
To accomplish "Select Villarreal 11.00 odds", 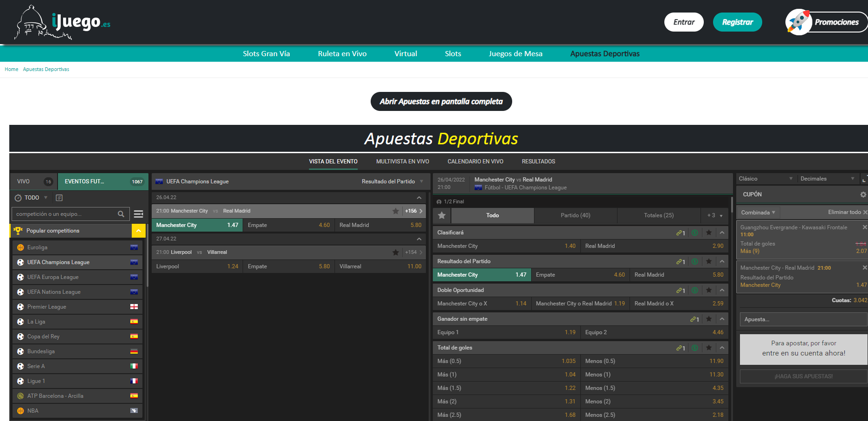I will click(x=380, y=266).
